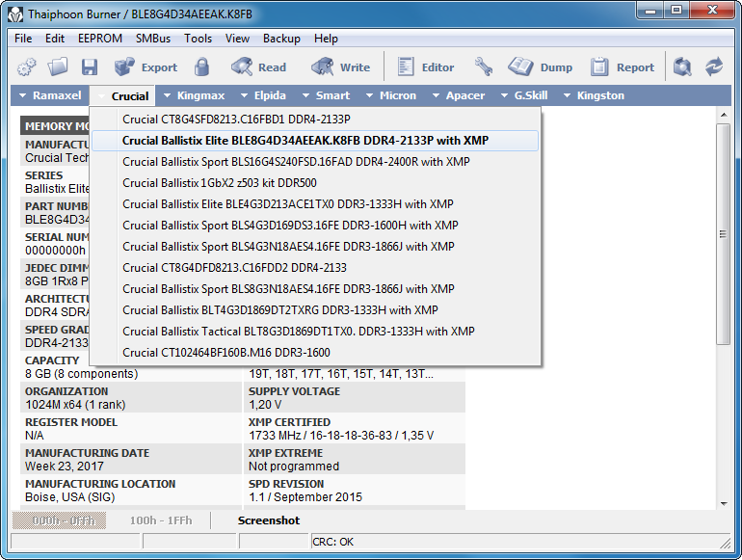
Task: Click the Write button label
Action: 355,67
